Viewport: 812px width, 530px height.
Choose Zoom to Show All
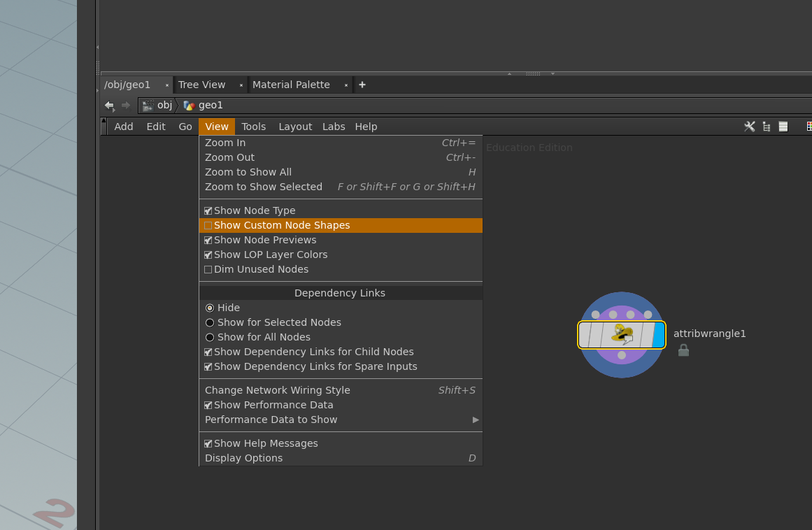(x=248, y=172)
